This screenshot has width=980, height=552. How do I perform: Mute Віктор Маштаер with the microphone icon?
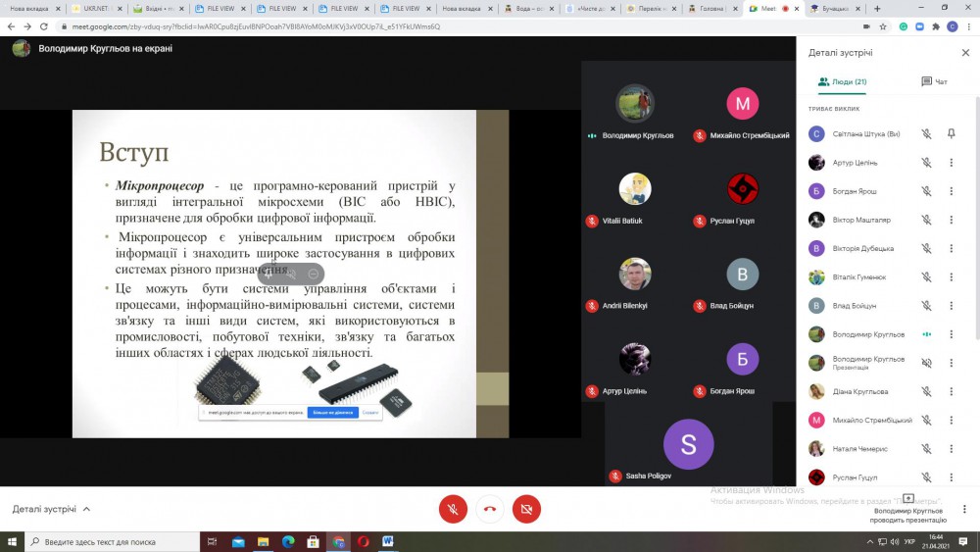coord(926,220)
